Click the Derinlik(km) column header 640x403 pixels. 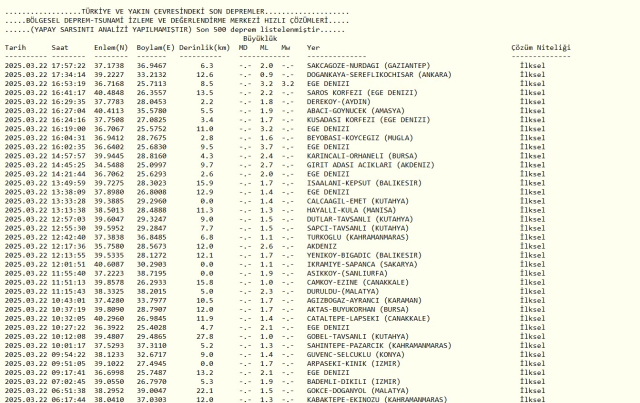point(206,47)
